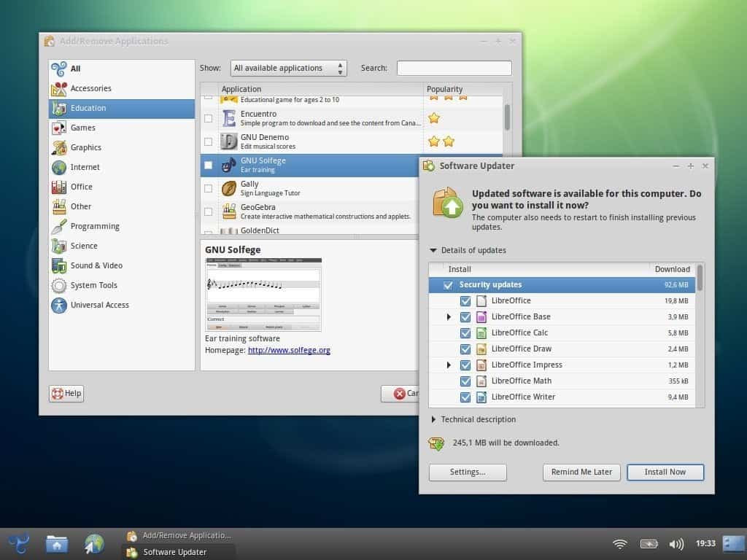This screenshot has height=560, width=747.
Task: Click the LibreOffice Writer document icon
Action: click(481, 397)
